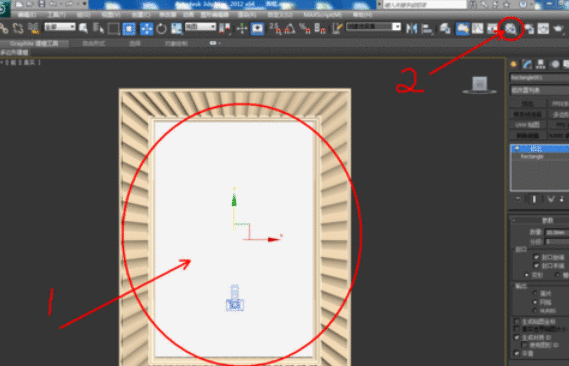Click the Undo quick access icon

(53, 4)
